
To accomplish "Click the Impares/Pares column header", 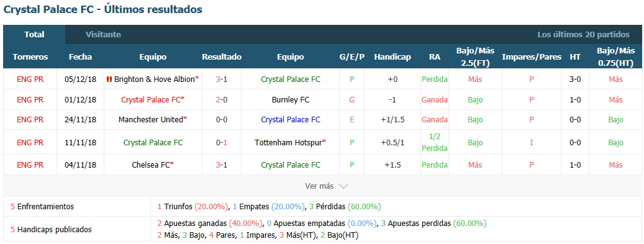I will point(532,57).
